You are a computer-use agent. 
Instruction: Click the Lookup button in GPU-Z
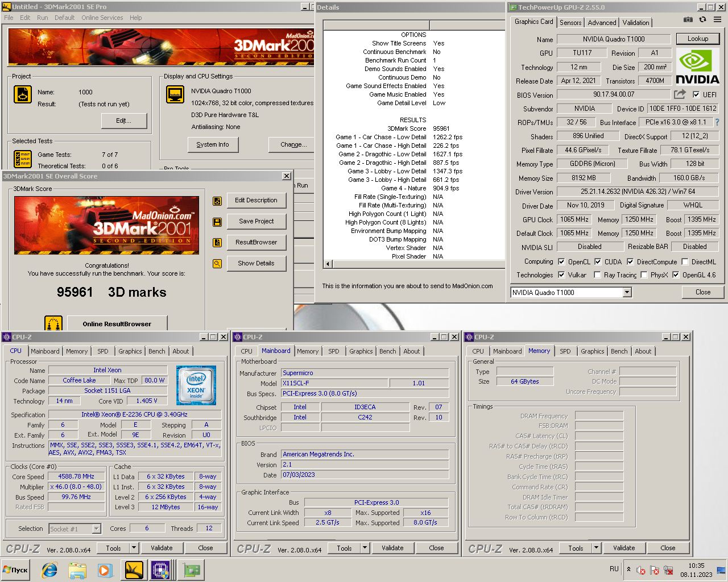coord(698,39)
